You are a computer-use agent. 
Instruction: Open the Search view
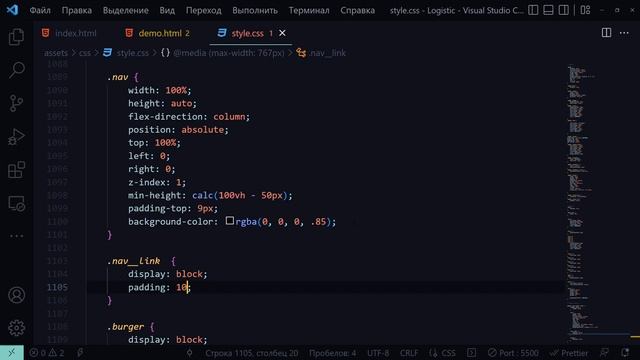(x=16, y=70)
